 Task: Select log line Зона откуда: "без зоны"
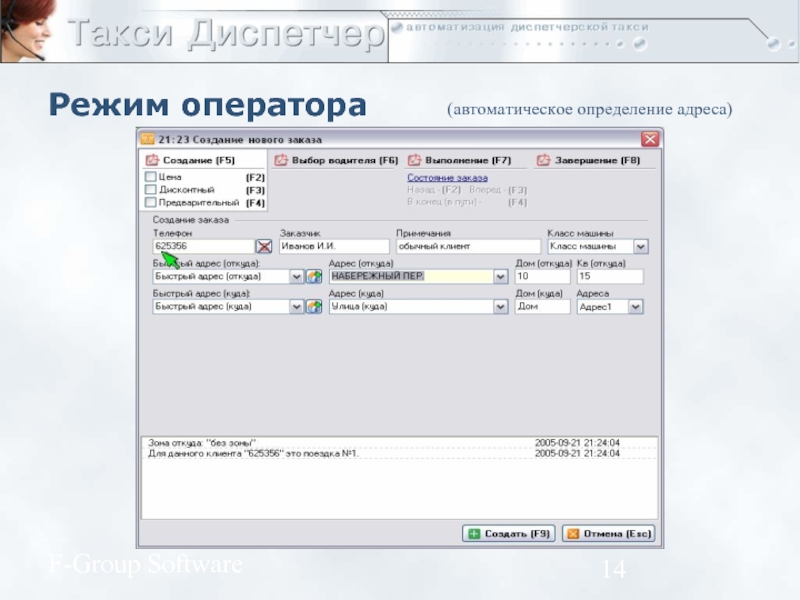(x=399, y=443)
